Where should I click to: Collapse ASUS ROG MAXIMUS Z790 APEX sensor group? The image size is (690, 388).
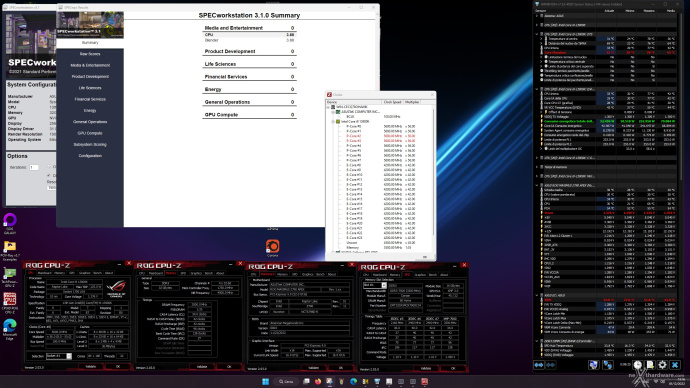pos(537,185)
